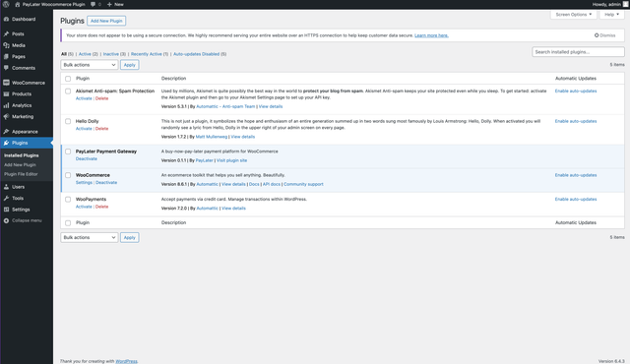Click Howdy, admin account menu
Viewport: 630px width, 364px height.
click(x=609, y=4)
